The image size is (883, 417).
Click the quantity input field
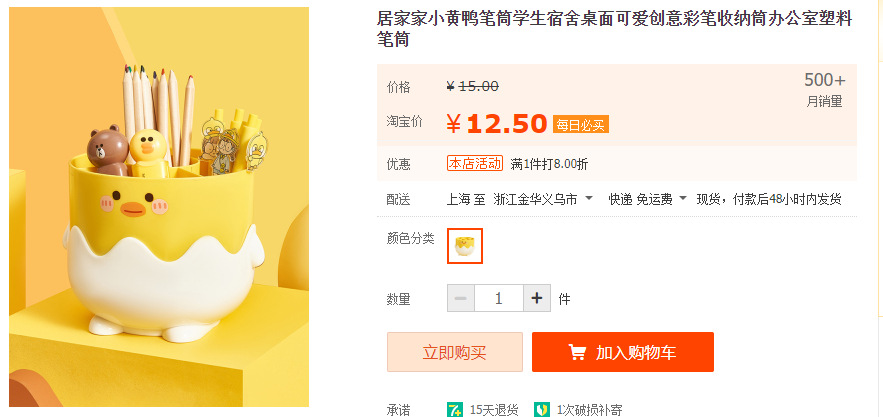(x=498, y=298)
